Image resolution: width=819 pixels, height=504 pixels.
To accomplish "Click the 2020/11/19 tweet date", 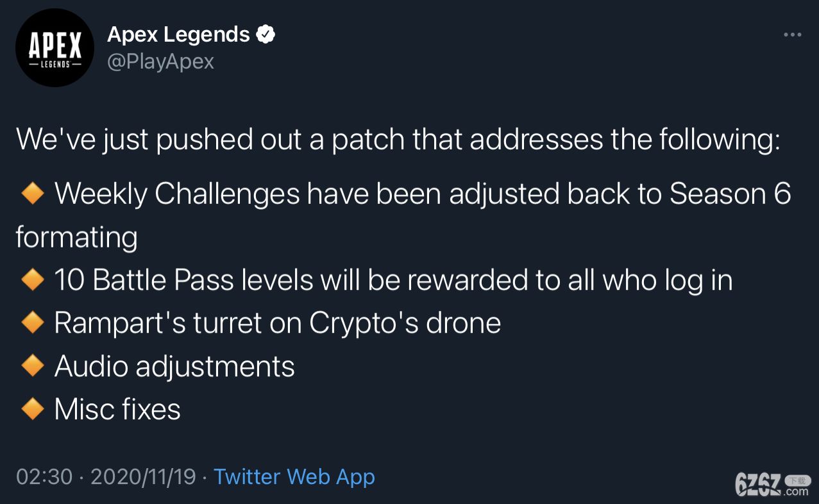I will (143, 477).
